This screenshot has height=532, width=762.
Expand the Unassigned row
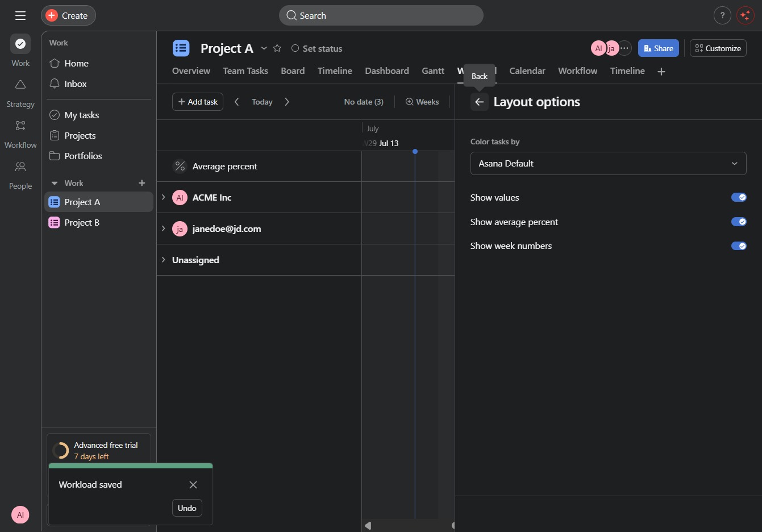[164, 260]
